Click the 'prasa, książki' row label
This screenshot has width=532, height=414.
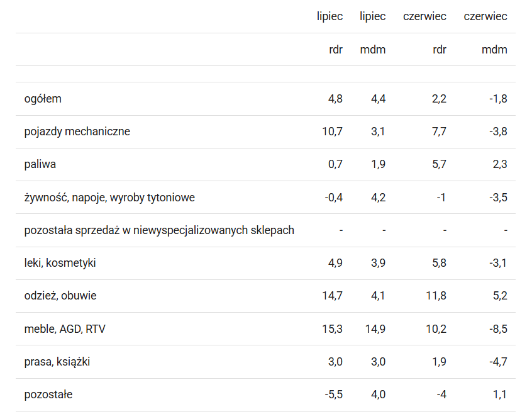coord(57,362)
